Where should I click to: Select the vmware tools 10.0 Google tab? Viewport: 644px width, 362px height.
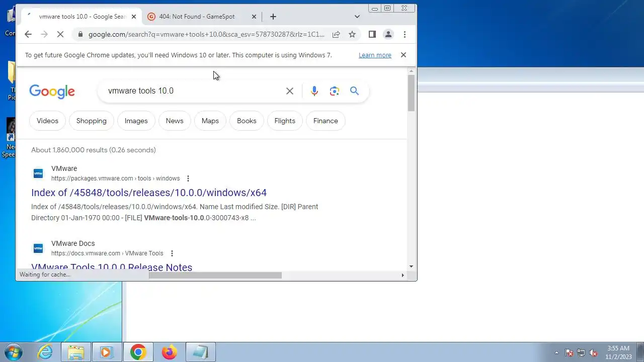pyautogui.click(x=82, y=17)
